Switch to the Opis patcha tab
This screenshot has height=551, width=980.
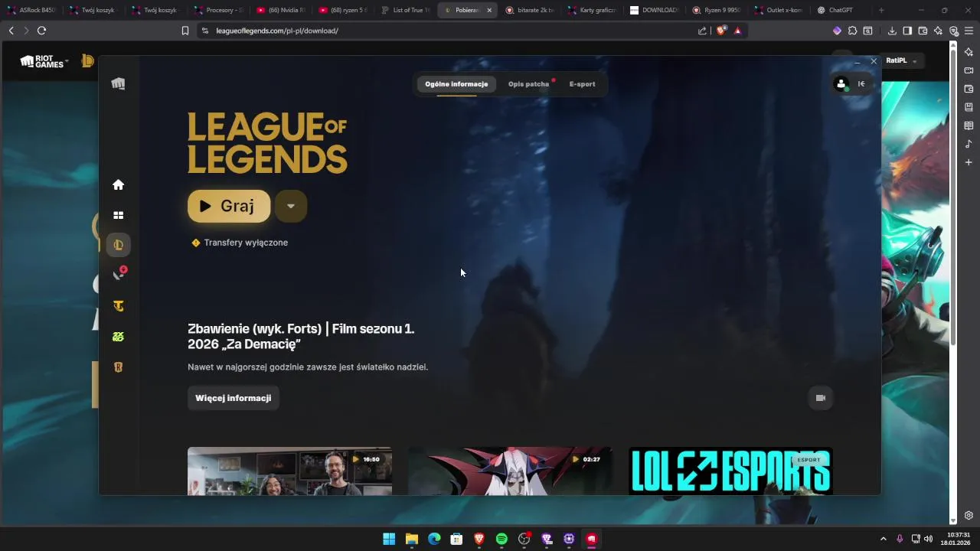(528, 84)
